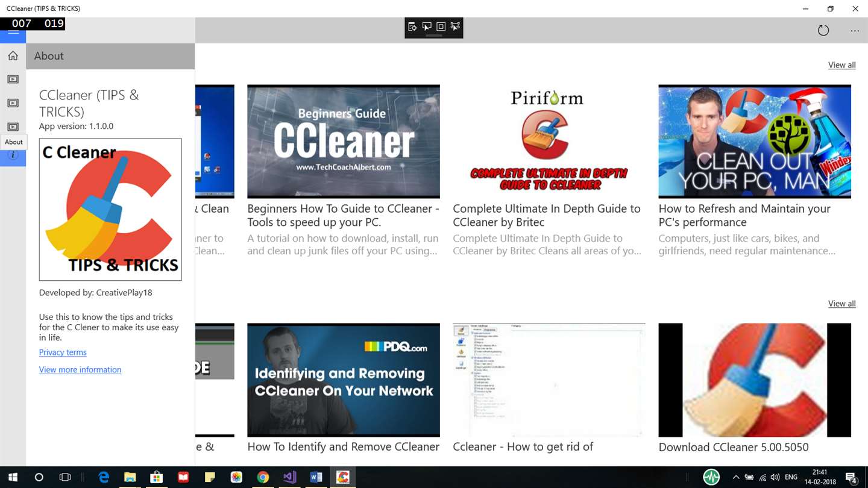868x488 pixels.
Task: Open the Action Center notifications
Action: tap(852, 477)
